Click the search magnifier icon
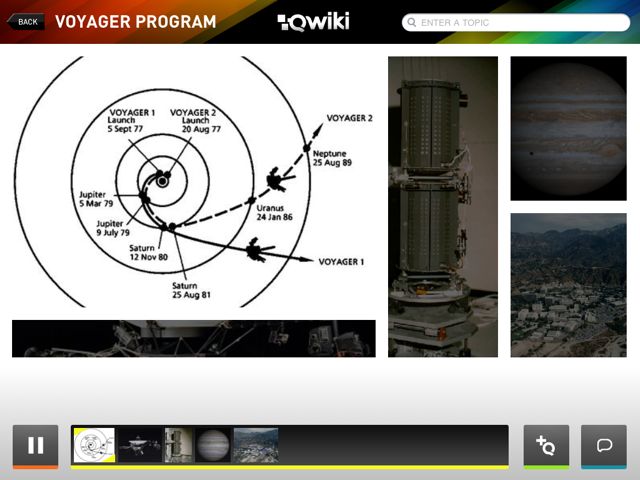640x480 pixels. 412,22
